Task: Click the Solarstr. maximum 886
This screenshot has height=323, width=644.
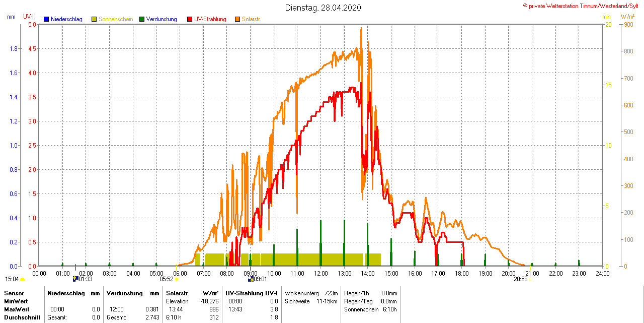Action: (x=214, y=309)
